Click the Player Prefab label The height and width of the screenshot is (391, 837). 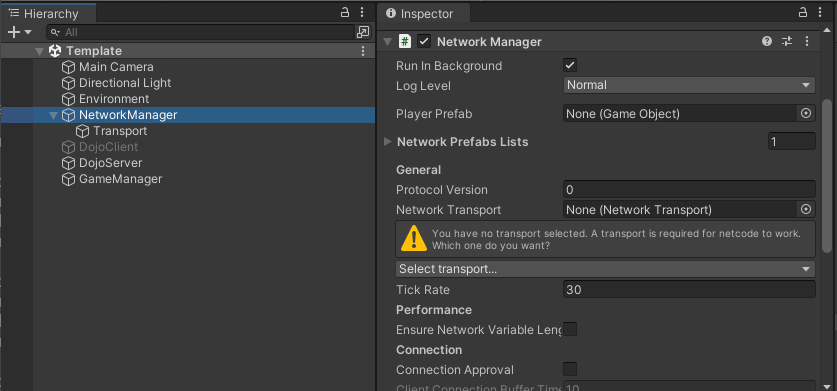434,114
